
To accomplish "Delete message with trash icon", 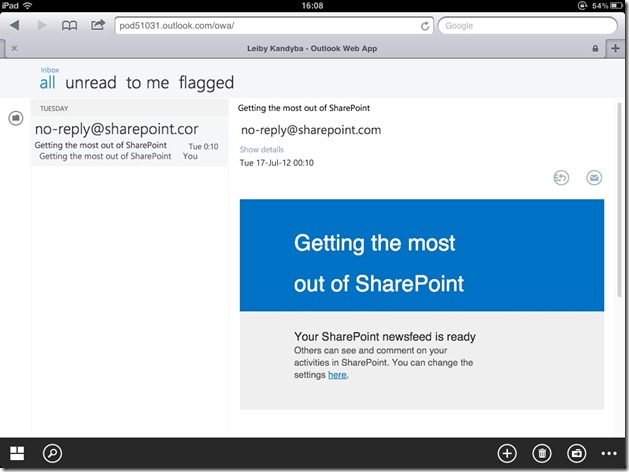I will [542, 454].
